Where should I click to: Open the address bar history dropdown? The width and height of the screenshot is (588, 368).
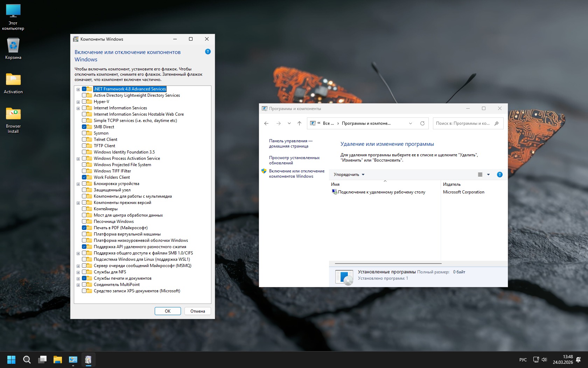(x=411, y=123)
